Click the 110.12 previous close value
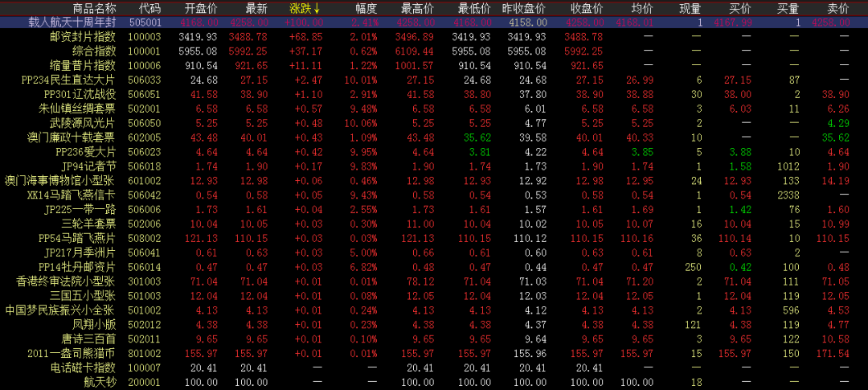Viewport: 868px width, 390px height. 530,238
